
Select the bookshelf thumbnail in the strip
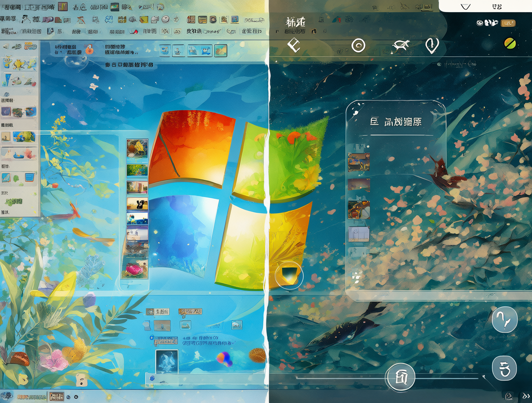tap(137, 187)
